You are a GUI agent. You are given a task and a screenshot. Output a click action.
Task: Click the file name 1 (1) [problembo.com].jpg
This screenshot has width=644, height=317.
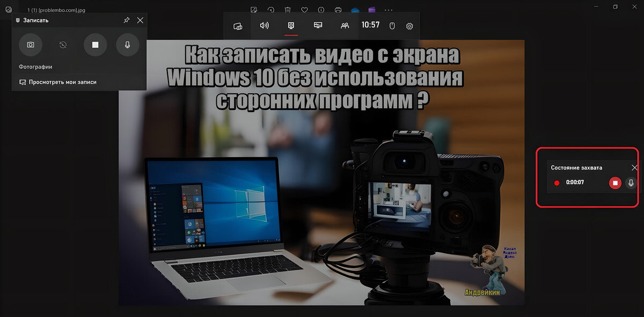[x=55, y=10]
